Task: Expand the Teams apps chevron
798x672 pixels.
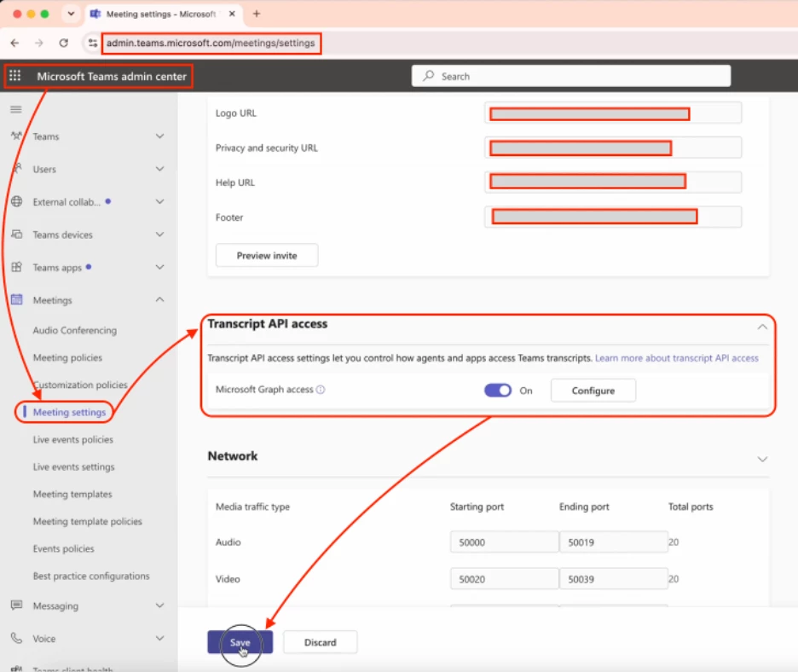Action: (x=159, y=267)
